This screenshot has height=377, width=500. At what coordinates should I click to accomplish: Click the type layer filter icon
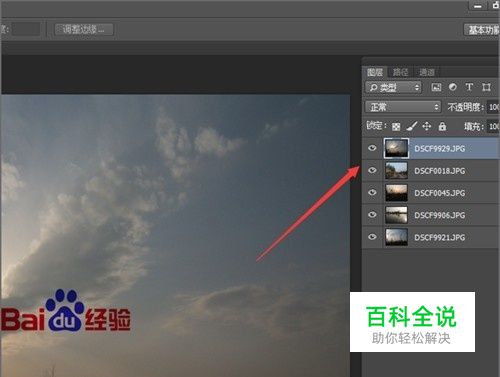(469, 87)
